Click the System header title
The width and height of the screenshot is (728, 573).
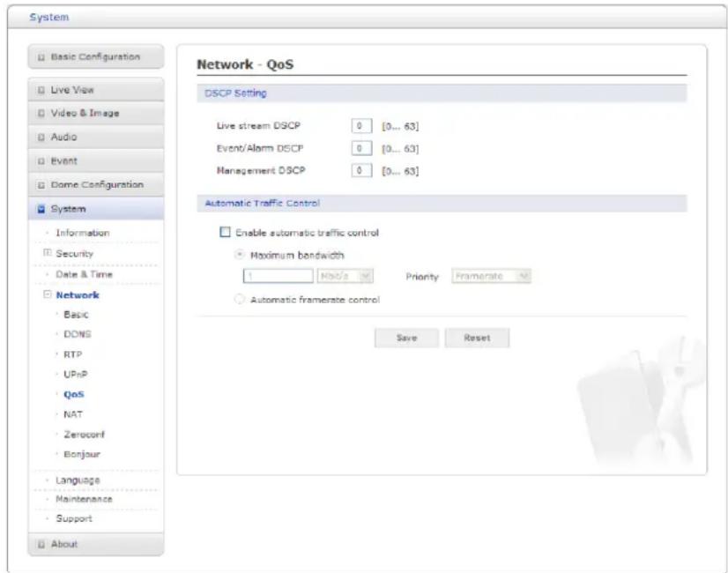point(49,17)
